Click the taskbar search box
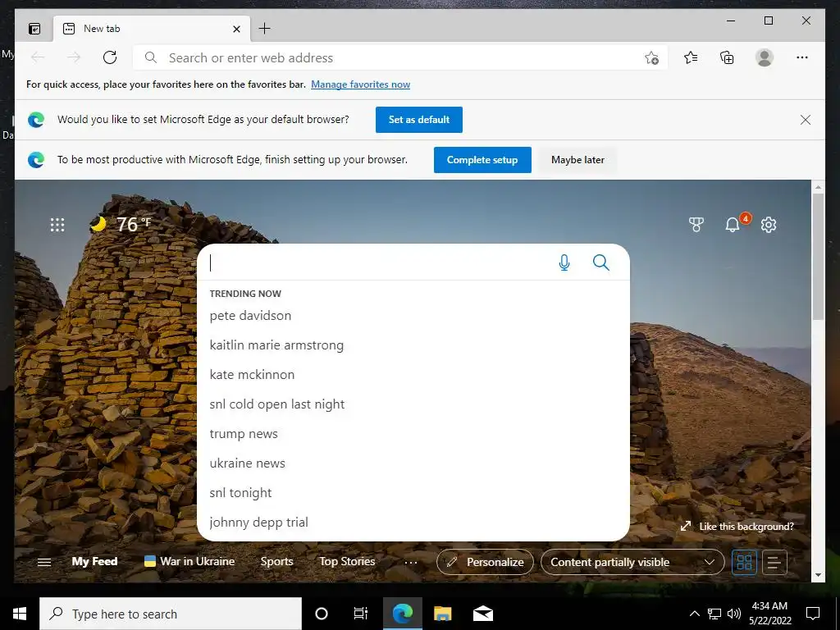Viewport: 840px width, 630px height. click(x=171, y=614)
